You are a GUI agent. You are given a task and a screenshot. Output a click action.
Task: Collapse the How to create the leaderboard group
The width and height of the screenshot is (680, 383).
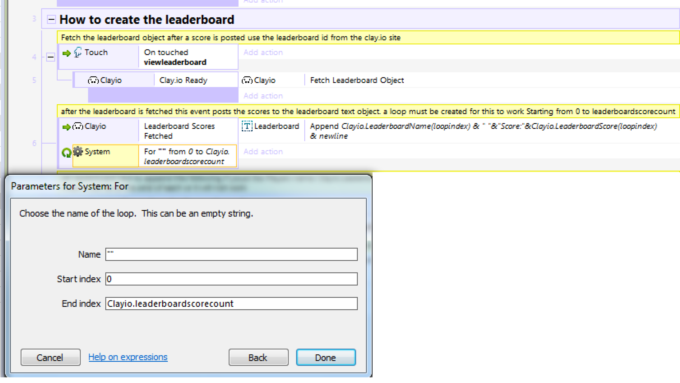[x=51, y=20]
